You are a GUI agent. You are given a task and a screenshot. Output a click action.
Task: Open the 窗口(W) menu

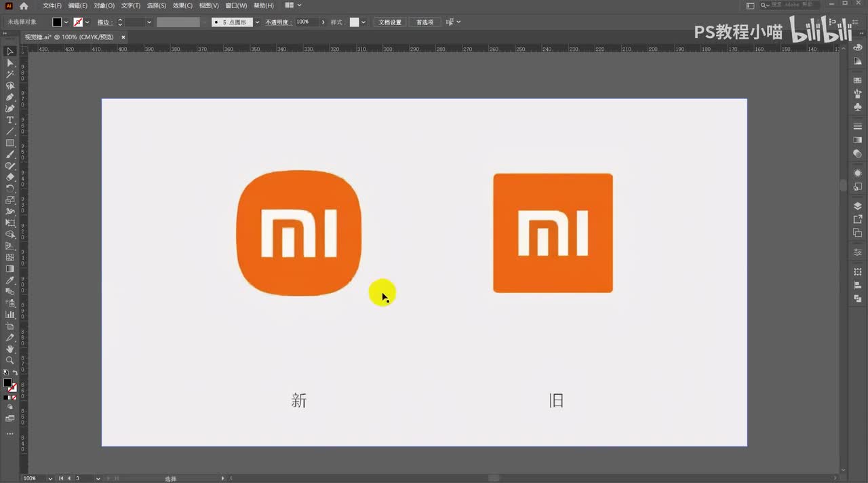click(236, 5)
